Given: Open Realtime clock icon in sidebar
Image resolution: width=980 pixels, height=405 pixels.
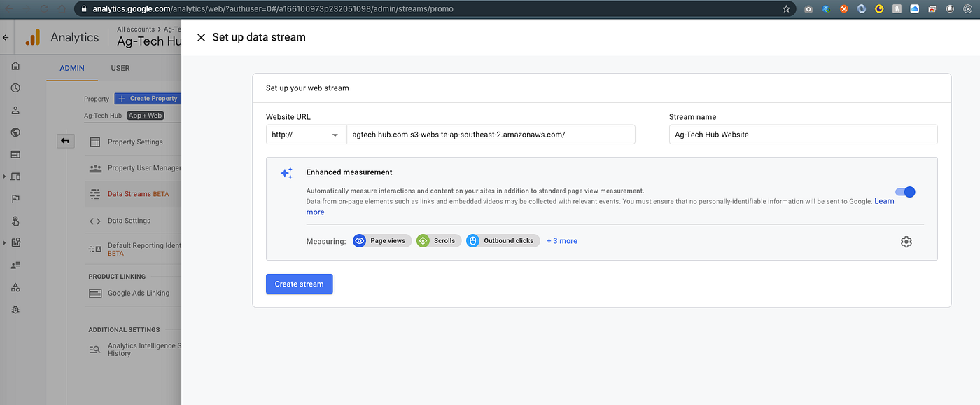Looking at the screenshot, I should [x=15, y=88].
